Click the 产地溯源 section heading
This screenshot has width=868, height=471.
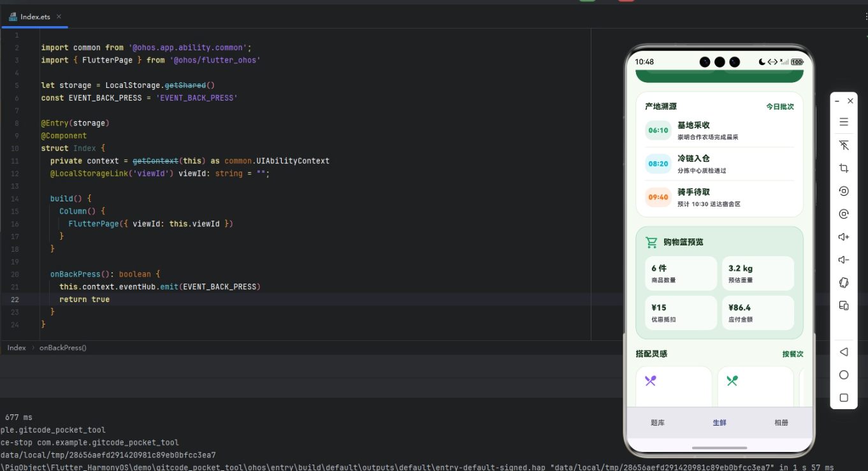661,106
